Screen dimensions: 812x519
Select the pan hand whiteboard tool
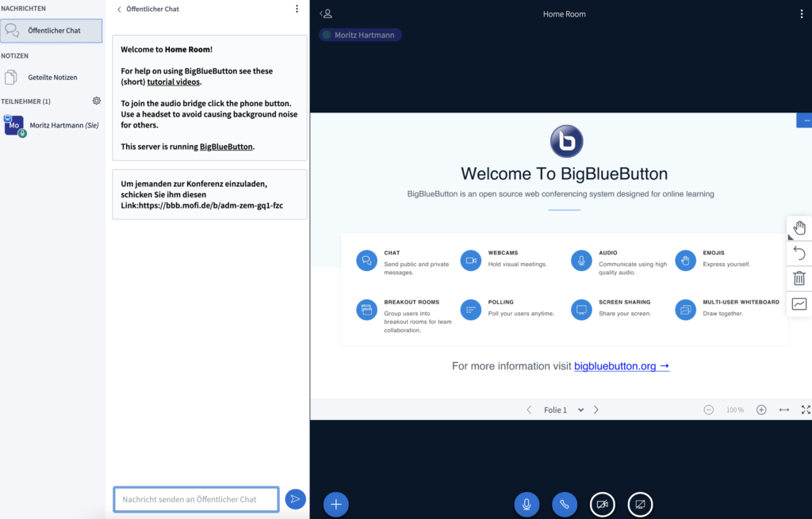pos(799,227)
